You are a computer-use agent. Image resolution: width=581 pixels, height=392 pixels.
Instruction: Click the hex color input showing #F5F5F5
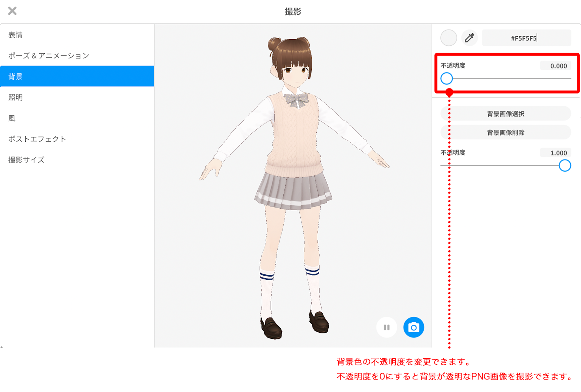[526, 38]
